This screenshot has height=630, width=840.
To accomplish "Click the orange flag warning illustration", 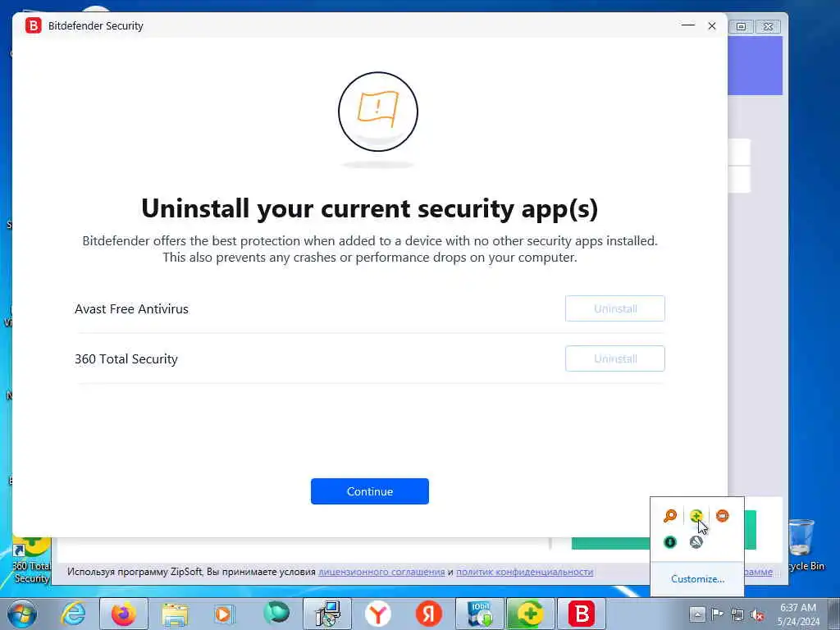I will [377, 112].
